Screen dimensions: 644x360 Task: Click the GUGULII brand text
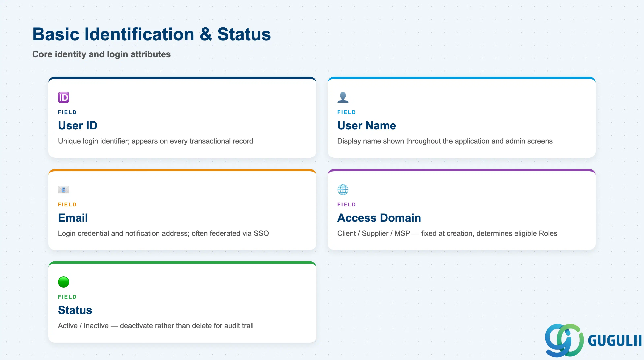614,341
